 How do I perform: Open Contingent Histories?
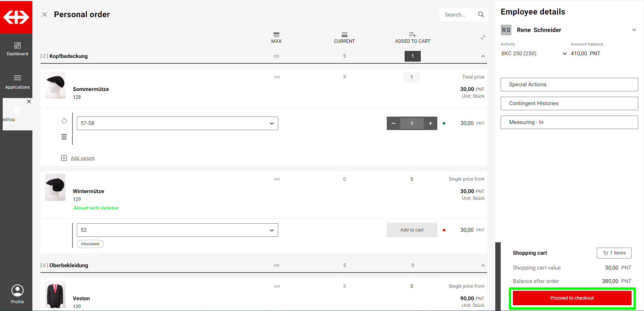pyautogui.click(x=569, y=103)
